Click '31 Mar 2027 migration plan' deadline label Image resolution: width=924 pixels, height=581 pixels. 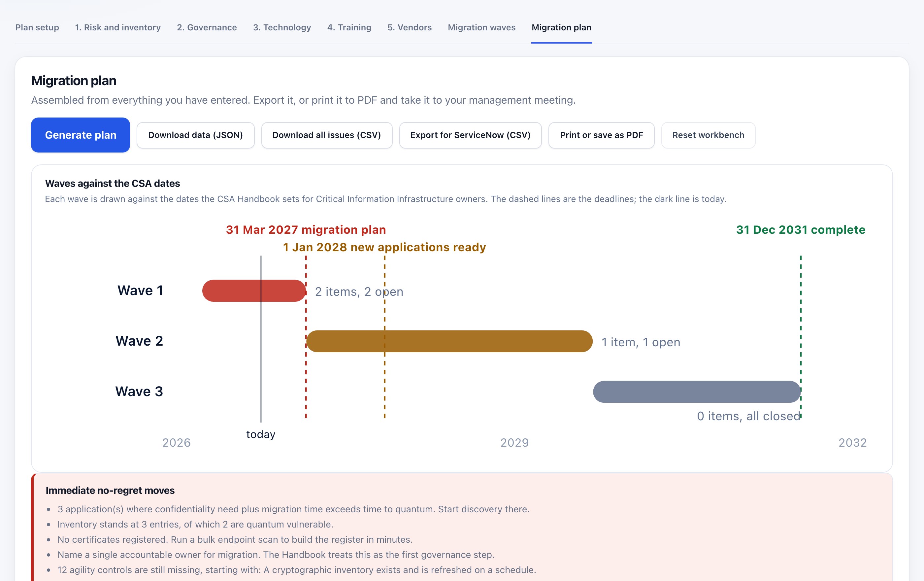(306, 229)
